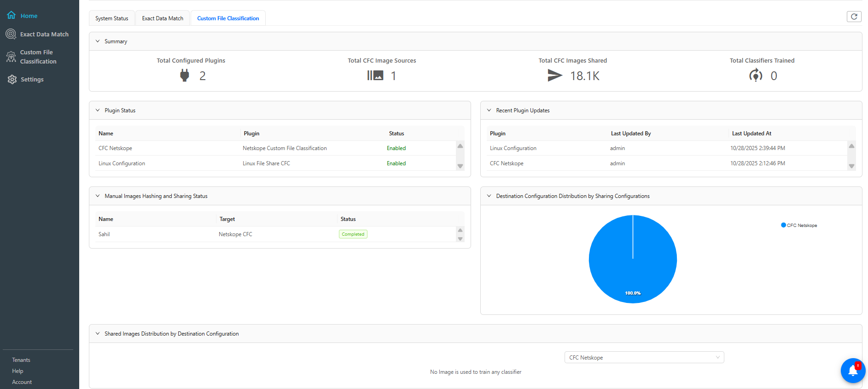The width and height of the screenshot is (868, 389).
Task: Open the notification bell button
Action: click(x=853, y=371)
